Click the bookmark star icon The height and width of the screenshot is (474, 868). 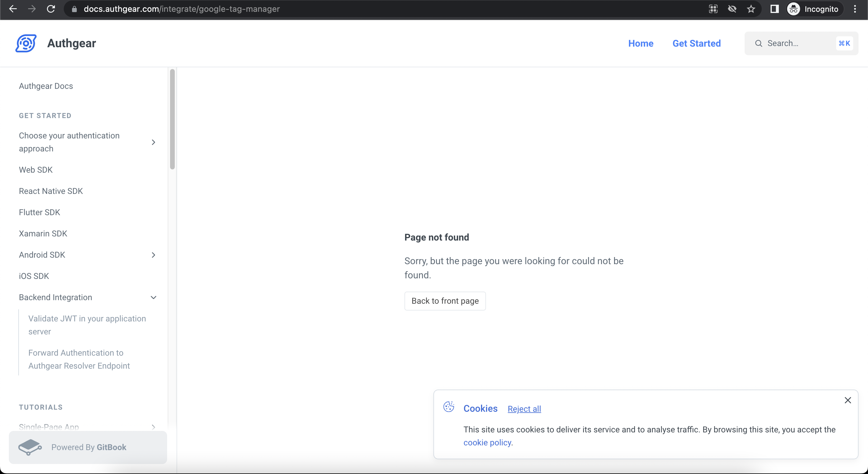[x=751, y=9]
